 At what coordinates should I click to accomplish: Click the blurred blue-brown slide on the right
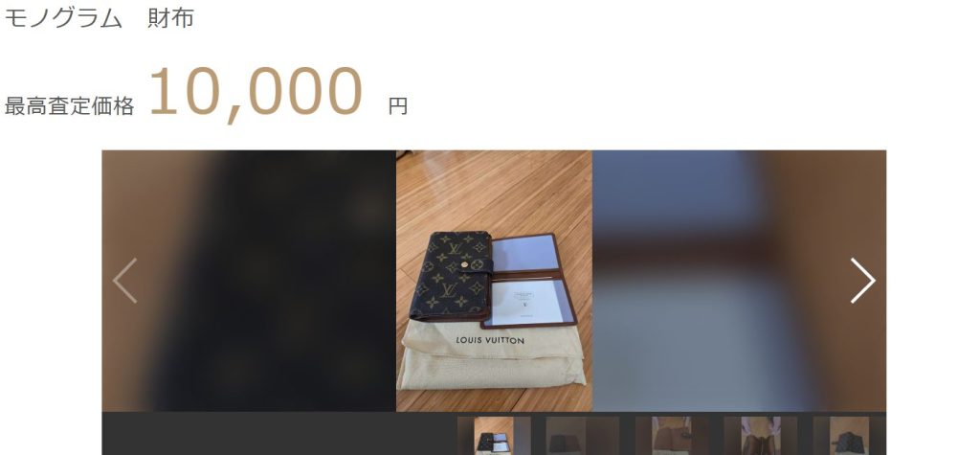739,281
